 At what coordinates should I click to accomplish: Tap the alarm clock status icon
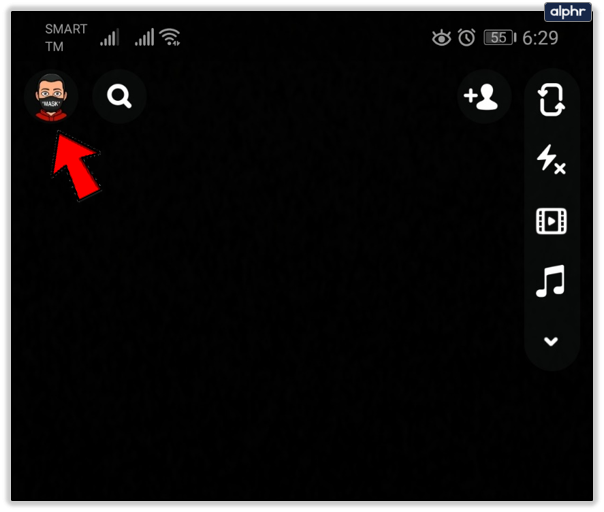pyautogui.click(x=466, y=37)
